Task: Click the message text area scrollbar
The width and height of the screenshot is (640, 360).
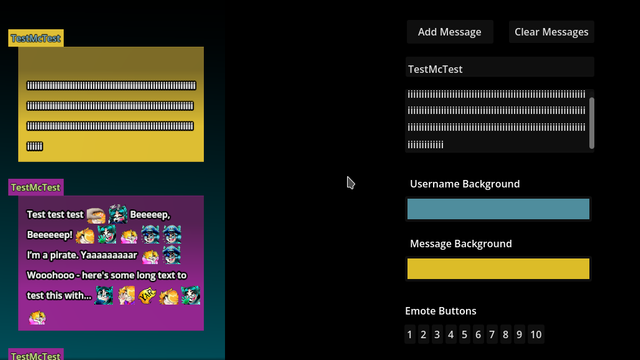Action: [591, 123]
